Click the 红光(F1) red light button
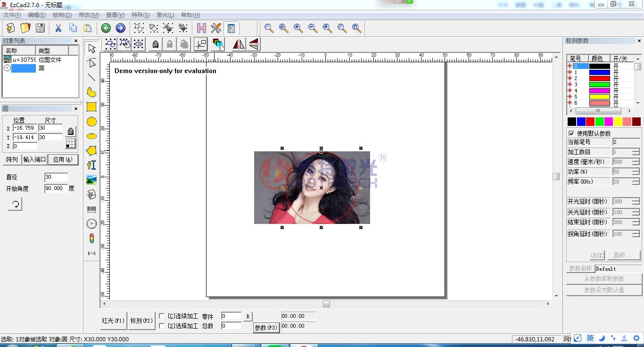Screen dimensions: 644x347 pyautogui.click(x=114, y=321)
